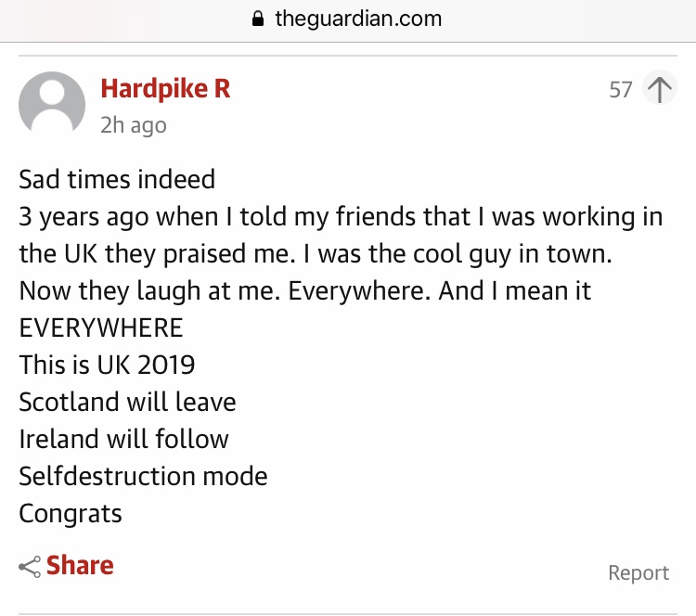Click the "Ireland will follow" line
The width and height of the screenshot is (696, 616).
point(123,439)
